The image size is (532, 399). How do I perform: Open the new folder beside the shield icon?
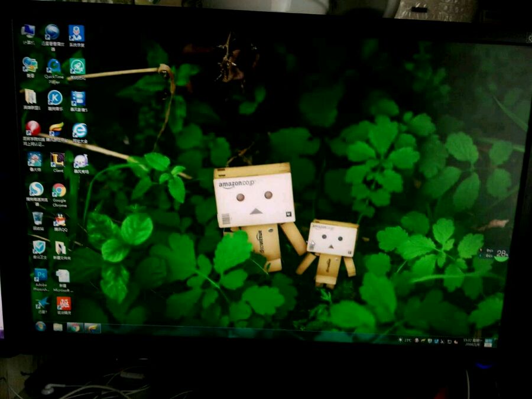point(61,251)
